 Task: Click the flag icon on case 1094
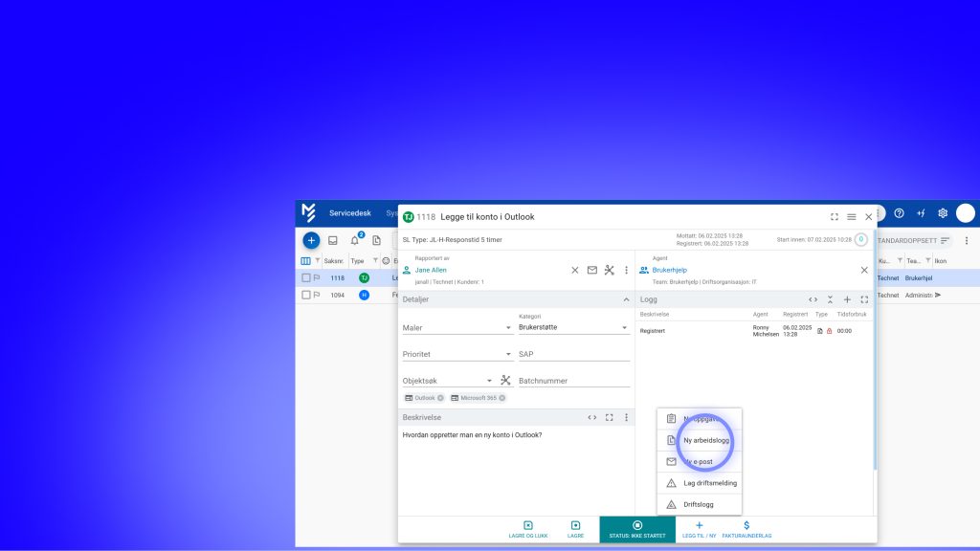click(x=317, y=295)
